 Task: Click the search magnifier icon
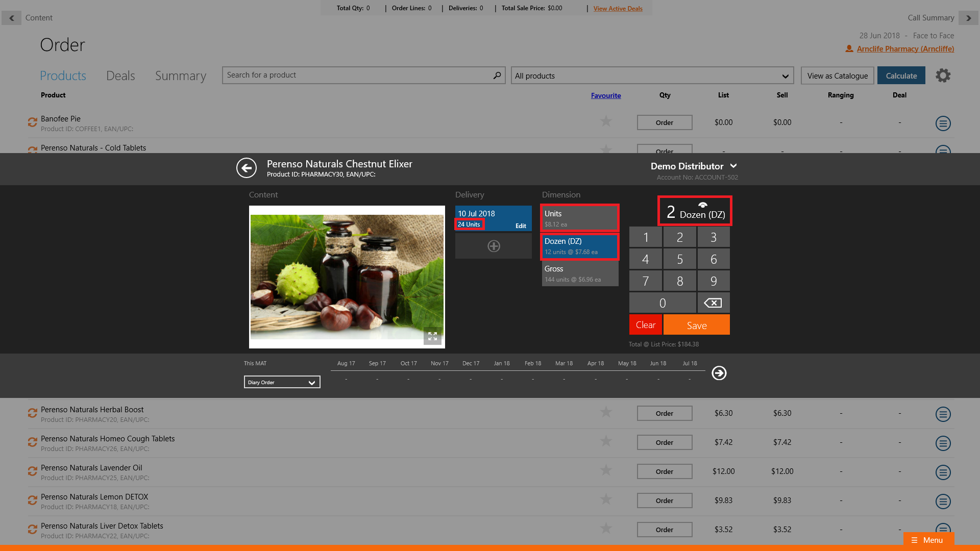point(497,76)
